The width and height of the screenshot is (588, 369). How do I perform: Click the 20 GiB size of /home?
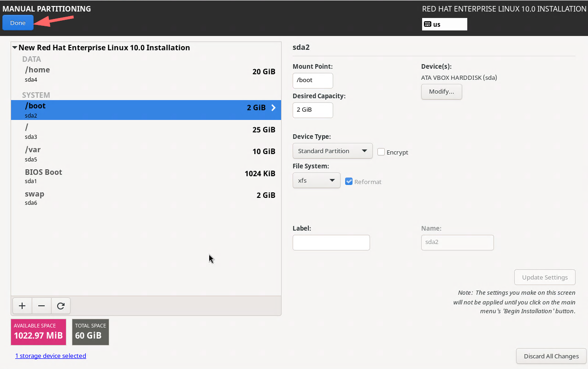264,71
